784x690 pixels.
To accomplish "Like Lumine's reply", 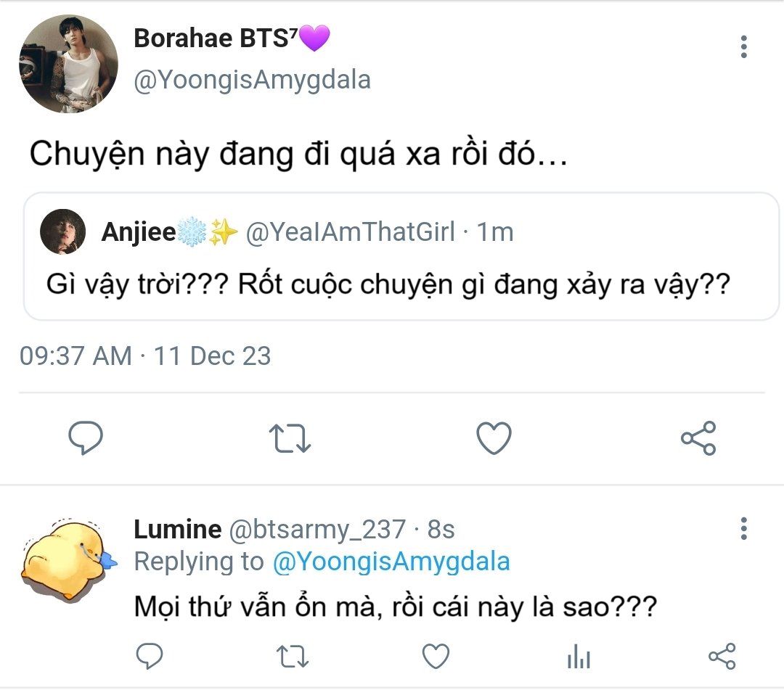I will click(x=436, y=657).
